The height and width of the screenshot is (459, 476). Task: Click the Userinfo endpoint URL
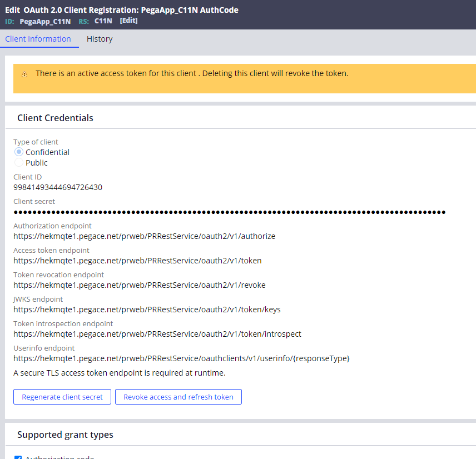click(181, 358)
